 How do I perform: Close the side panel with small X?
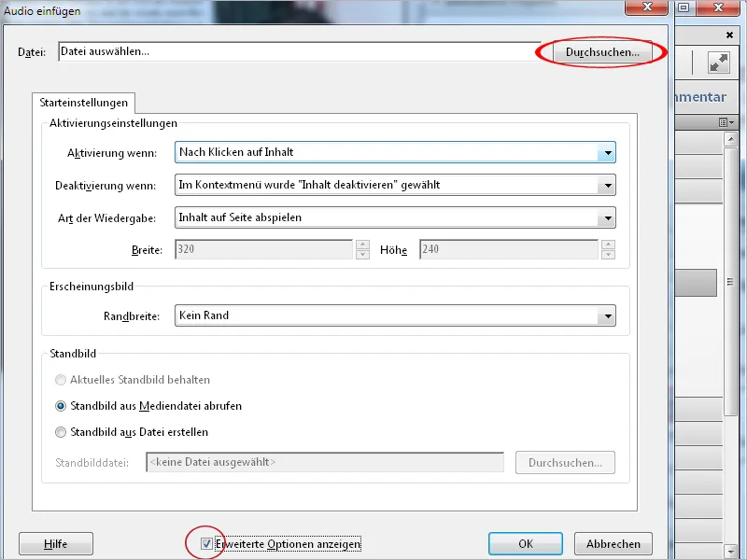(729, 35)
